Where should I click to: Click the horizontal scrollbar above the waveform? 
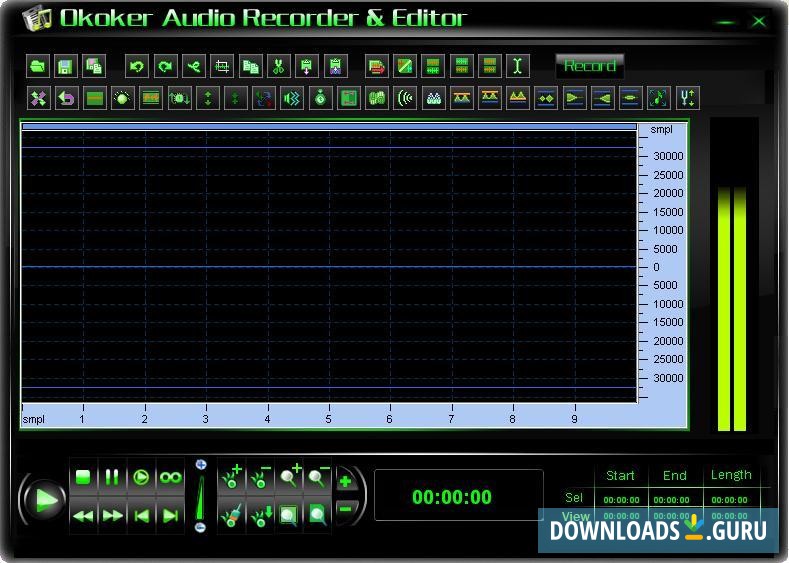tap(330, 127)
